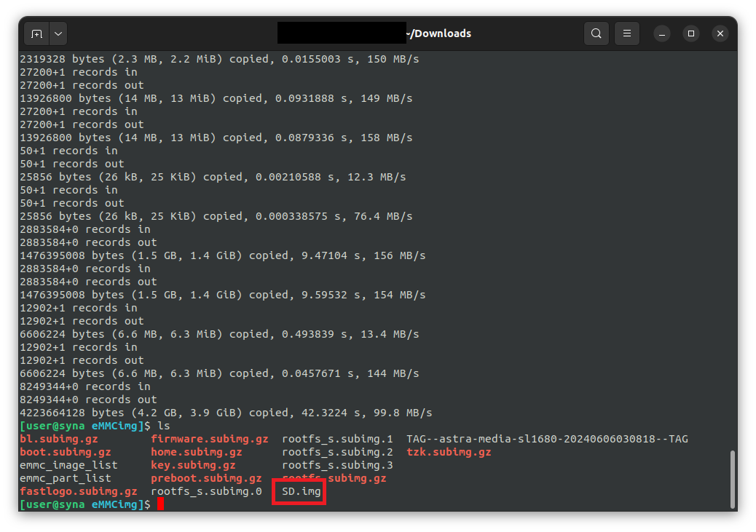Click the firmware.subimg.gz entry
756x532 pixels.
pyautogui.click(x=209, y=439)
